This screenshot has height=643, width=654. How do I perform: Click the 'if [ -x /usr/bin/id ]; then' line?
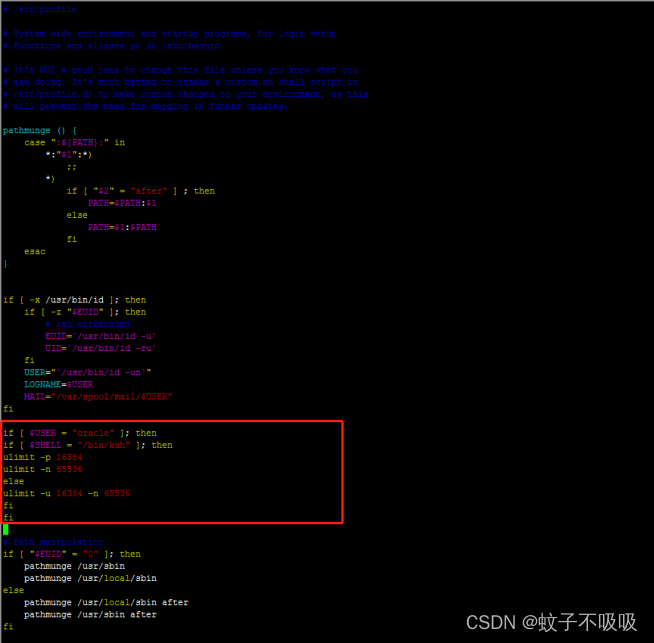[74, 299]
